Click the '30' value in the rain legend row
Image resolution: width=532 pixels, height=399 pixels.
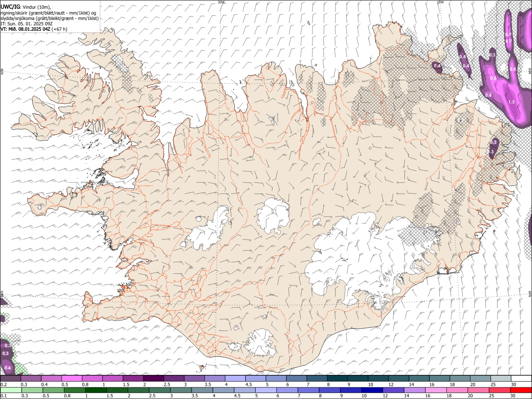[512, 396]
